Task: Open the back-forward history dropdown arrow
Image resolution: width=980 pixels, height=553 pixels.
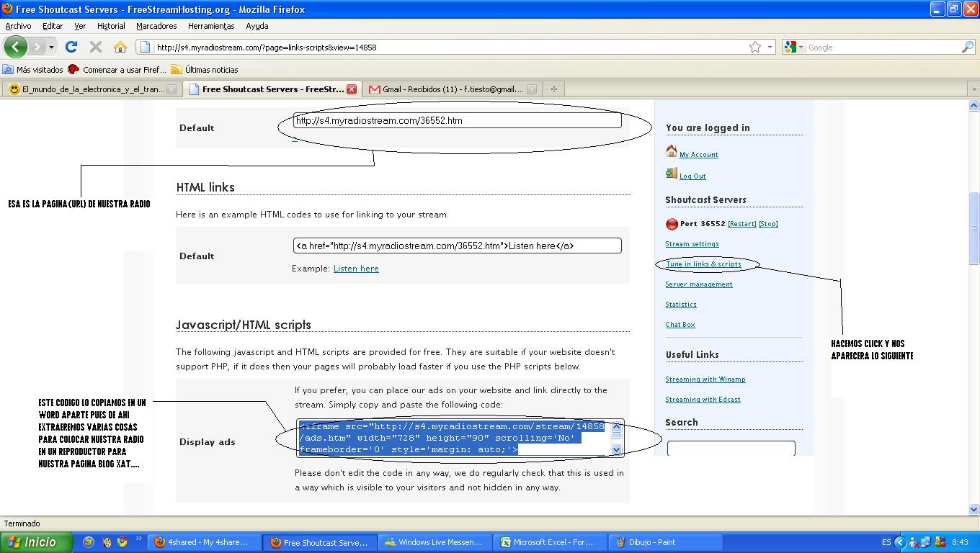Action: 51,48
